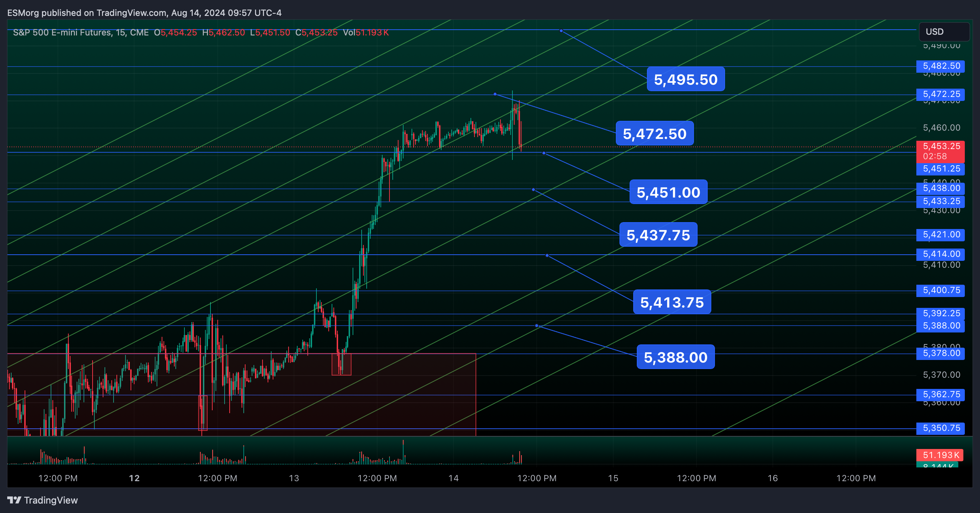Click the Close value C5,453.25

(x=316, y=33)
